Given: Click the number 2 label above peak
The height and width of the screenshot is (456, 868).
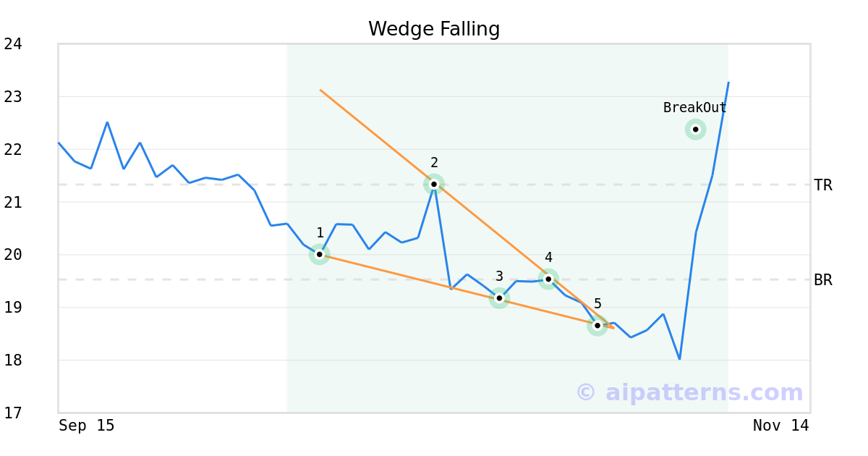Looking at the screenshot, I should (x=434, y=163).
